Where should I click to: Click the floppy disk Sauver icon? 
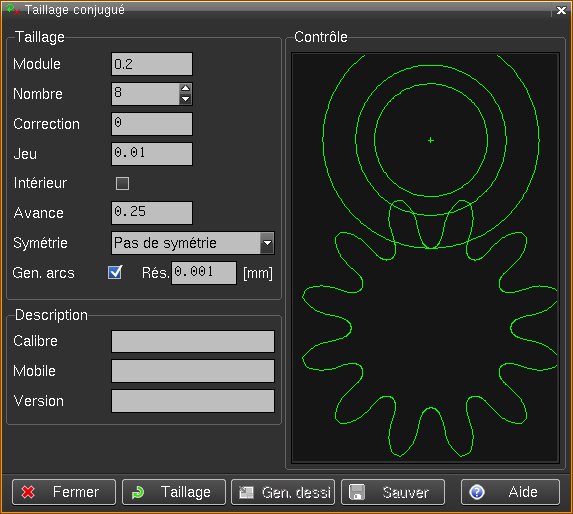tap(357, 492)
